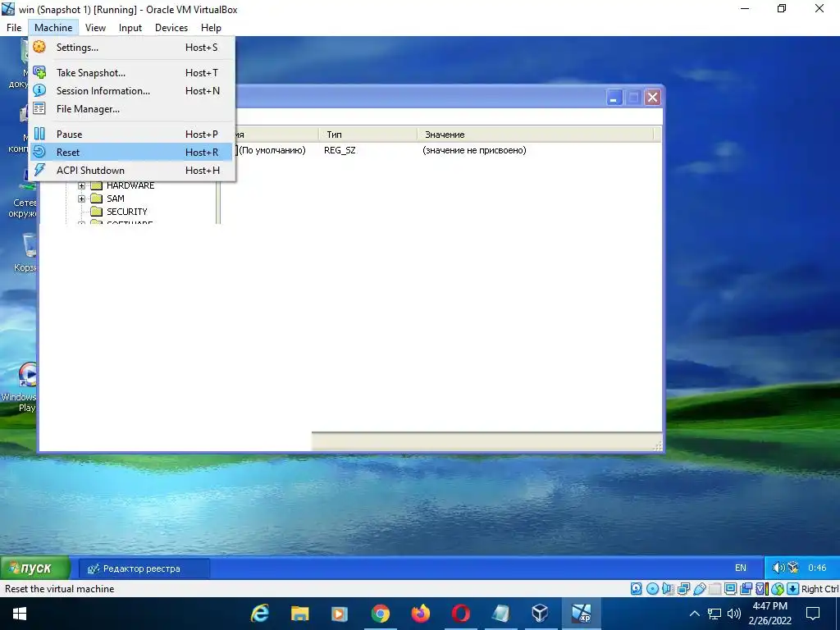This screenshot has height=630, width=840.
Task: Close the Registry Editor window
Action: 652,98
